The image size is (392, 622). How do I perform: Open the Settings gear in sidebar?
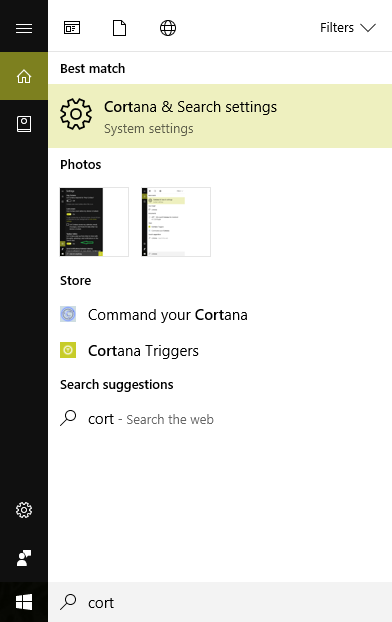click(x=24, y=510)
